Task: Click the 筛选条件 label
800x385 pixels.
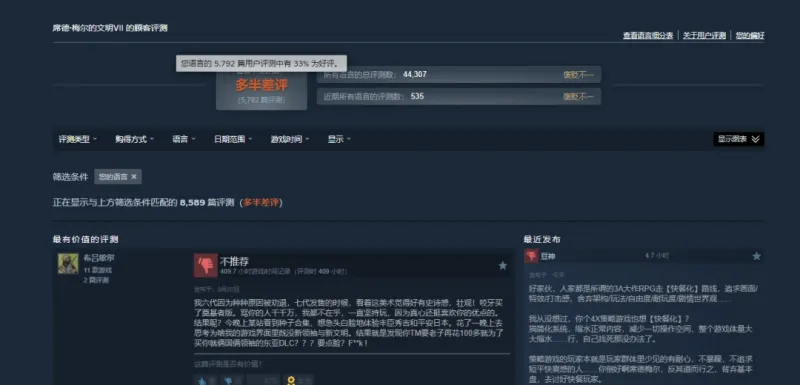Action: 70,177
